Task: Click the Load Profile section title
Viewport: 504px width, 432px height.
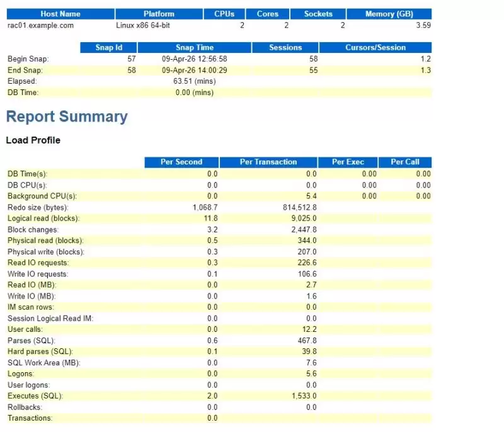Action: coord(33,140)
